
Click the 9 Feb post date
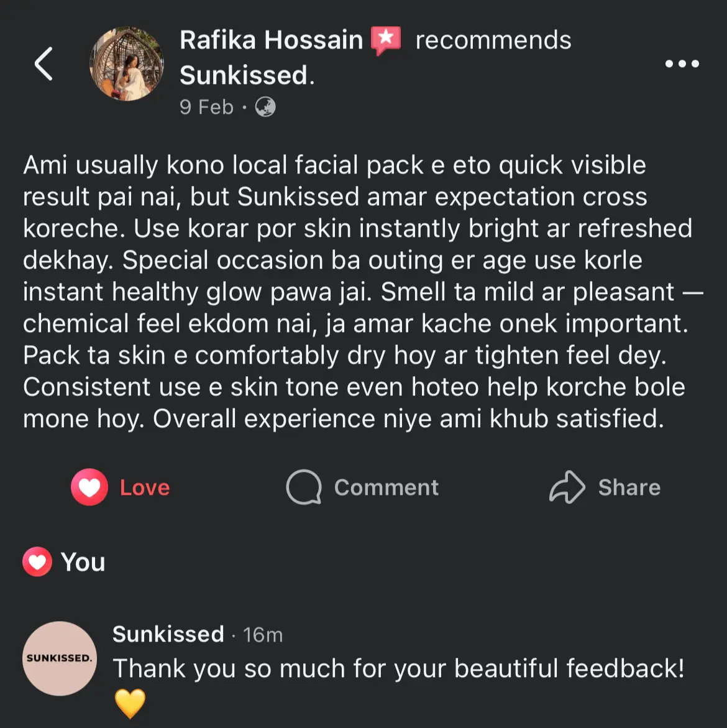(206, 108)
